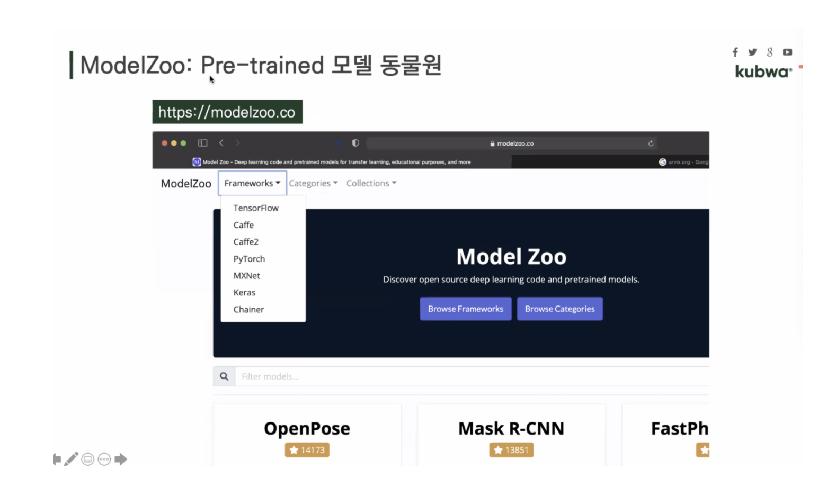Expand the Collections dropdown
Screen dimensions: 818x504
[x=371, y=183]
